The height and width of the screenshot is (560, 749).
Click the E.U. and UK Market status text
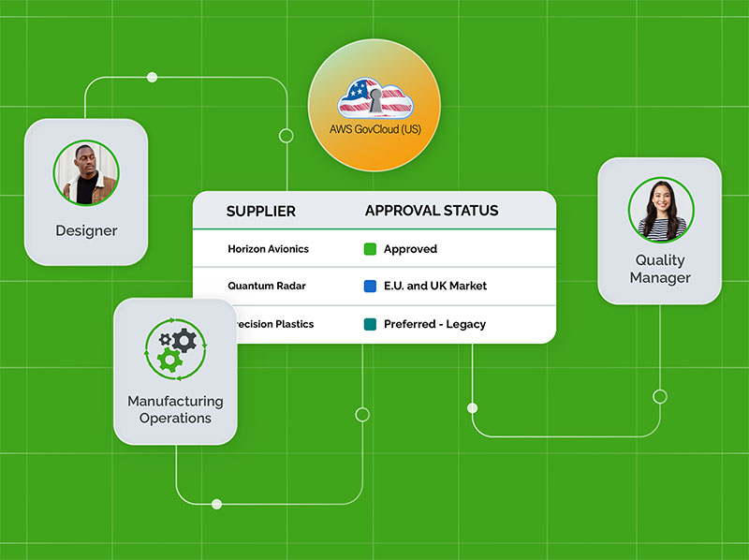point(435,286)
